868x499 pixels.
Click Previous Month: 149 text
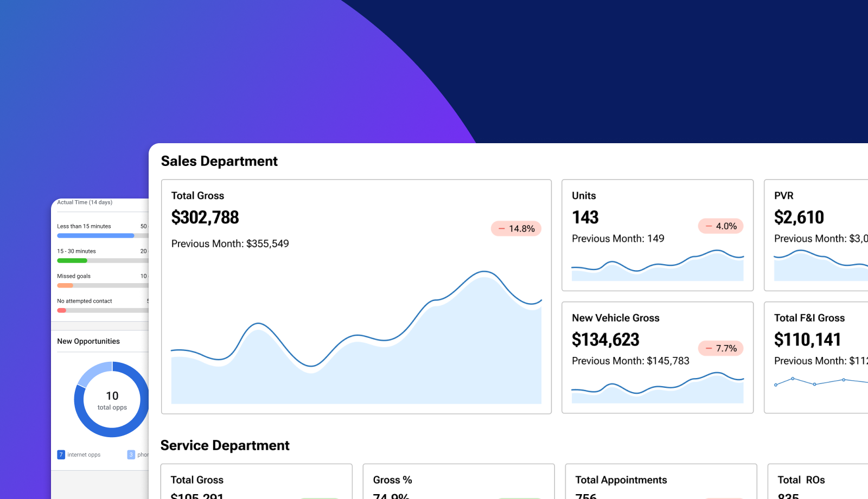pos(618,238)
